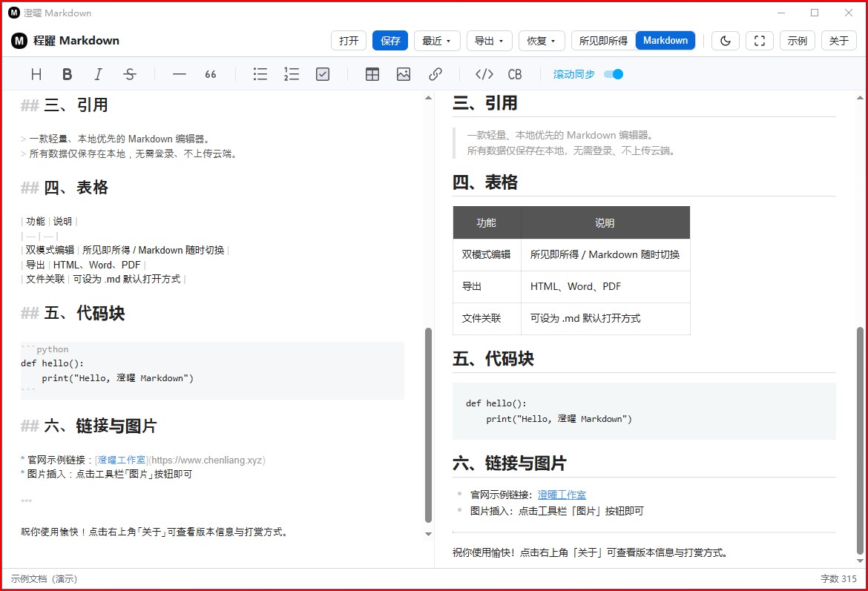Click the editor scroll down arrow
Viewport: 868px width, 591px height.
click(428, 534)
